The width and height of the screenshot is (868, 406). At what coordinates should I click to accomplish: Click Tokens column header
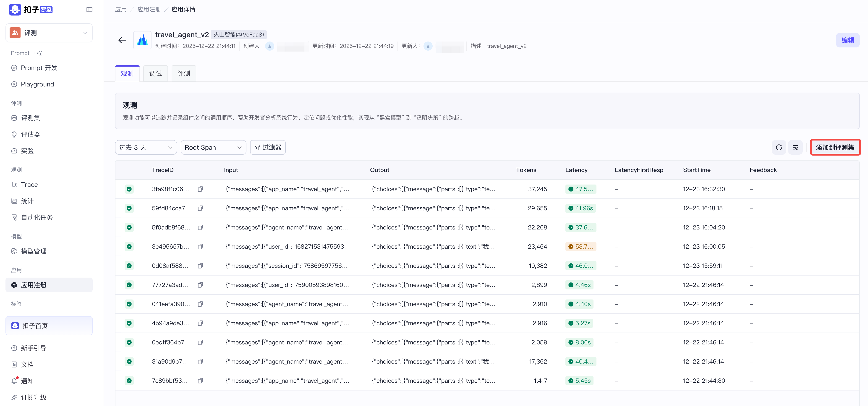tap(526, 170)
